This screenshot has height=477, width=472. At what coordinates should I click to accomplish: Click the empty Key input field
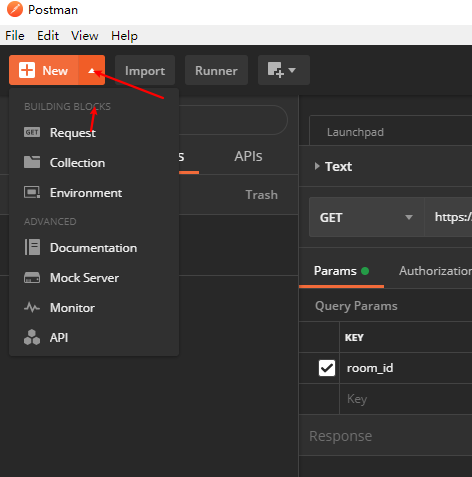click(406, 399)
